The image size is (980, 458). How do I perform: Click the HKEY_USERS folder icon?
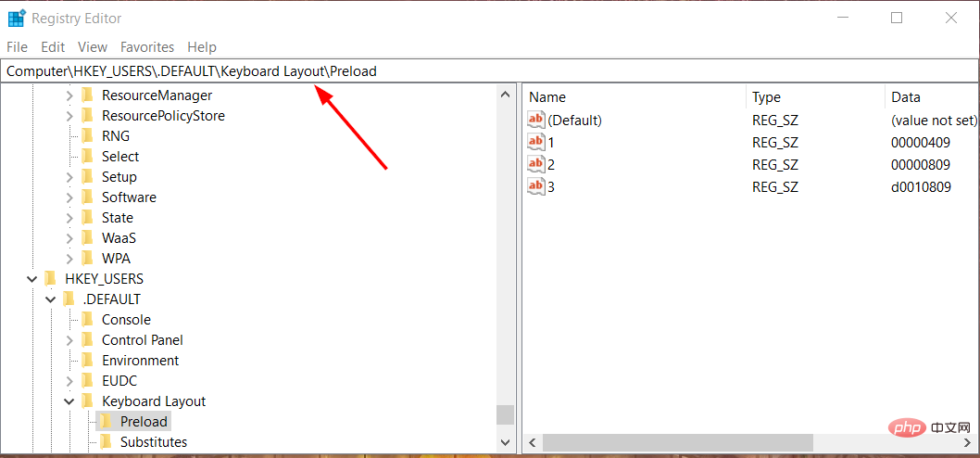click(x=51, y=278)
